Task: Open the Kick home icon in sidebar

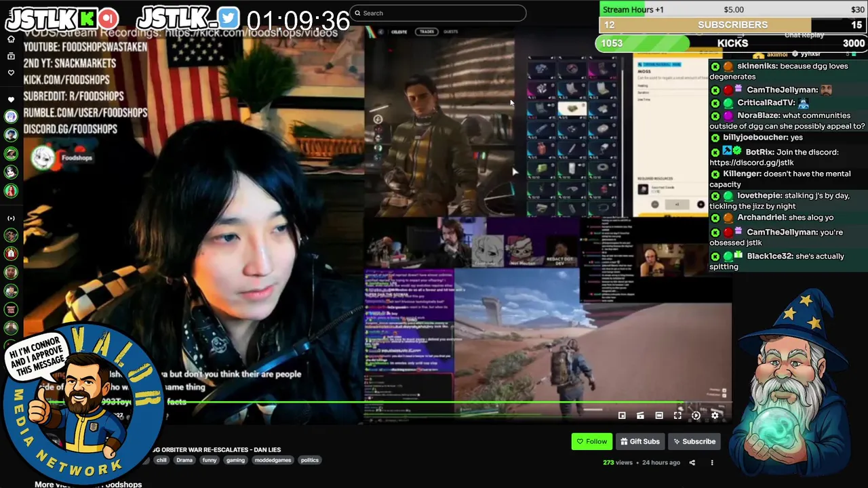Action: point(11,39)
